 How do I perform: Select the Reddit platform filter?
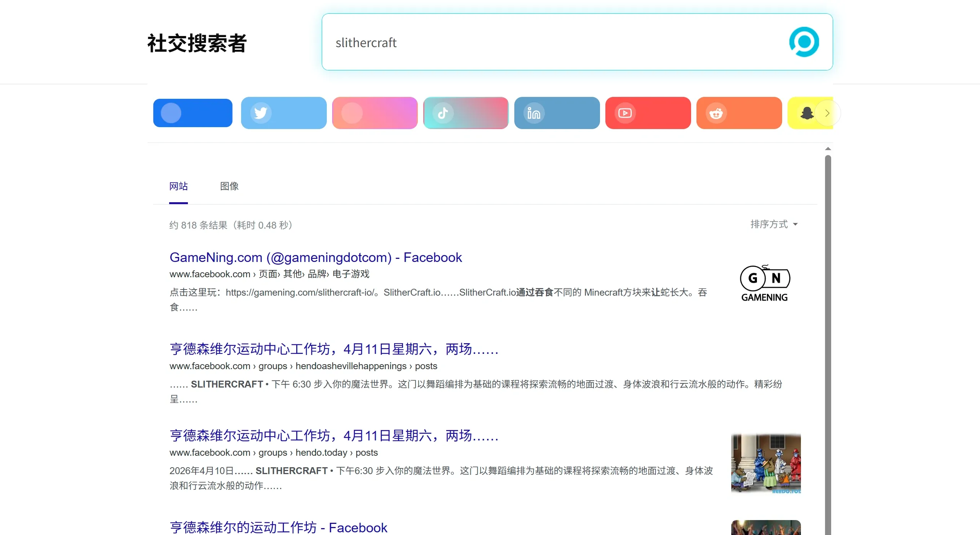(x=739, y=113)
